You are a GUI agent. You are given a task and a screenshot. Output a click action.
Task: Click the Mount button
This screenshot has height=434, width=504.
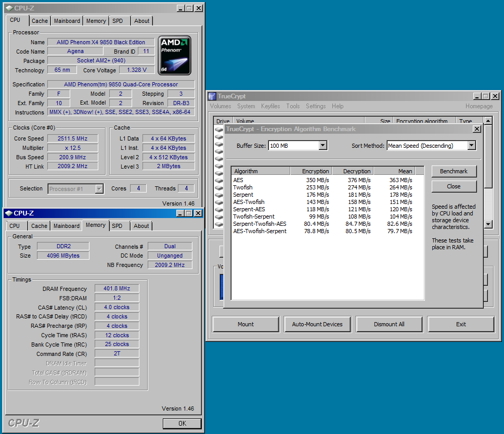245,324
